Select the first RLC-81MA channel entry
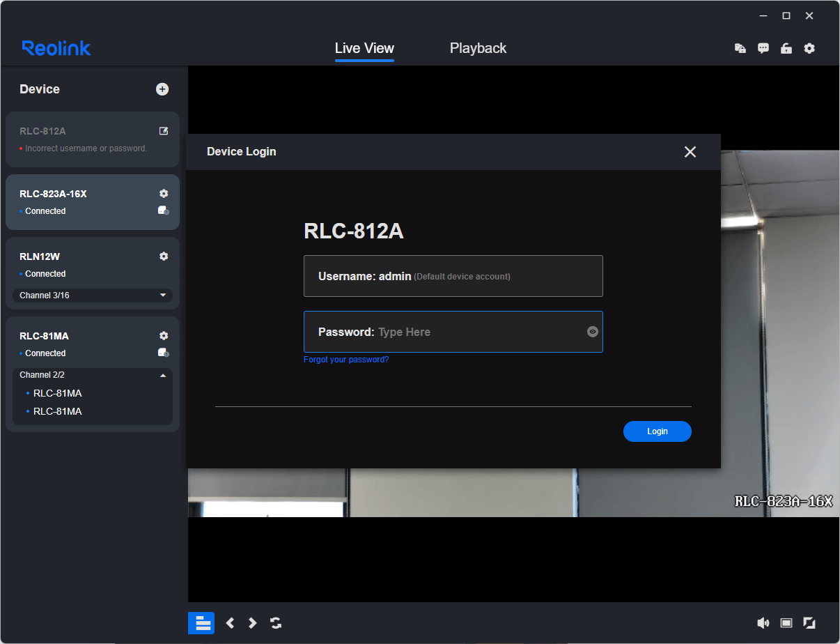The height and width of the screenshot is (644, 840). (x=58, y=393)
